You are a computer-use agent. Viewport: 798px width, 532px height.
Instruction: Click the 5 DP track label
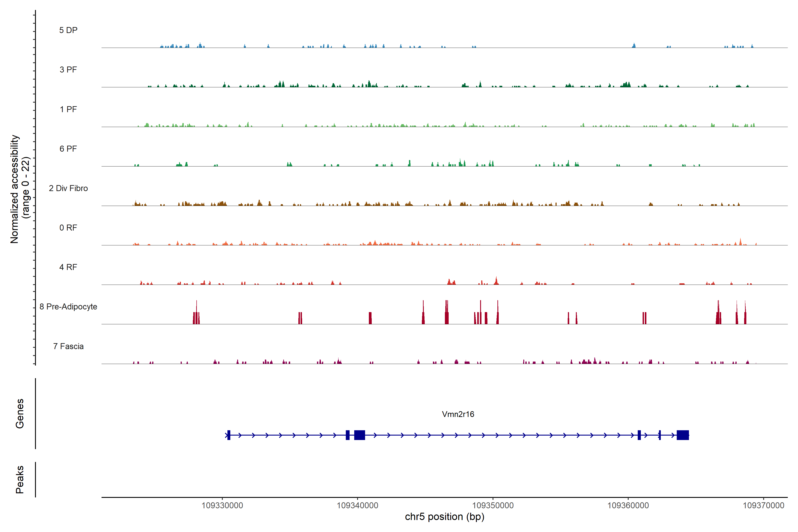tap(68, 30)
